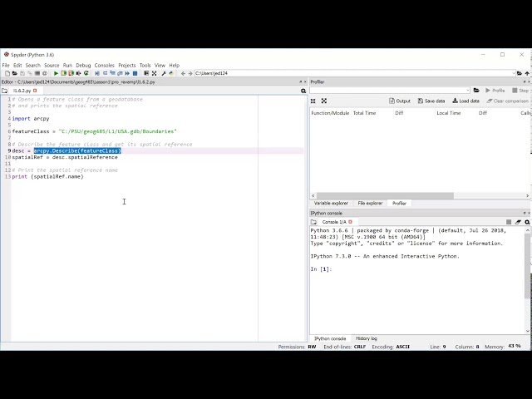Open IPython console options icon
Image resolution: width=532 pixels, height=399 pixels.
click(x=527, y=222)
